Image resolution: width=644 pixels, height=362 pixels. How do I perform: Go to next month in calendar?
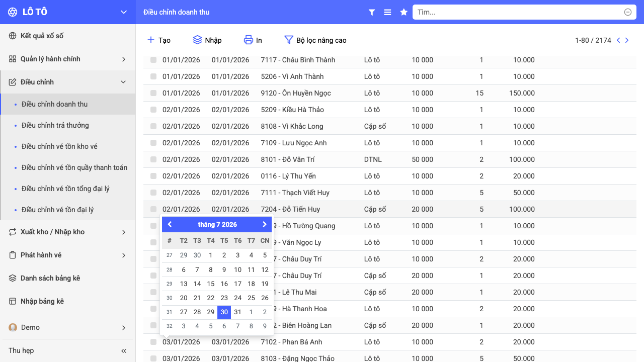click(264, 224)
